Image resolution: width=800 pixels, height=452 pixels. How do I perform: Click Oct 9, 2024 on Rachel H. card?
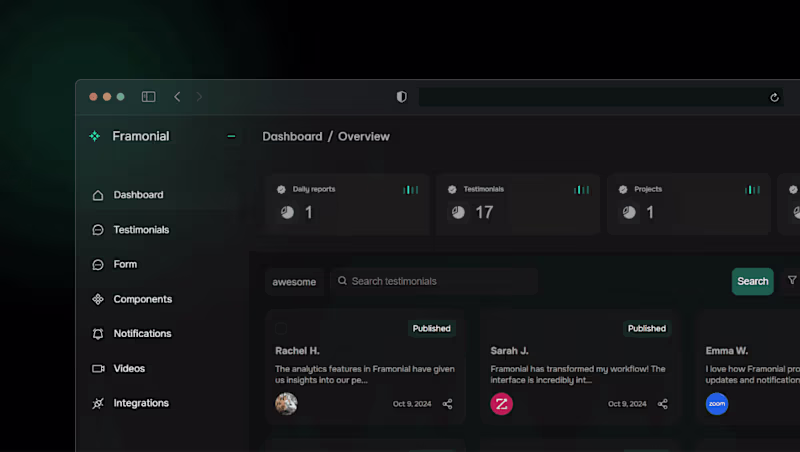tap(412, 404)
